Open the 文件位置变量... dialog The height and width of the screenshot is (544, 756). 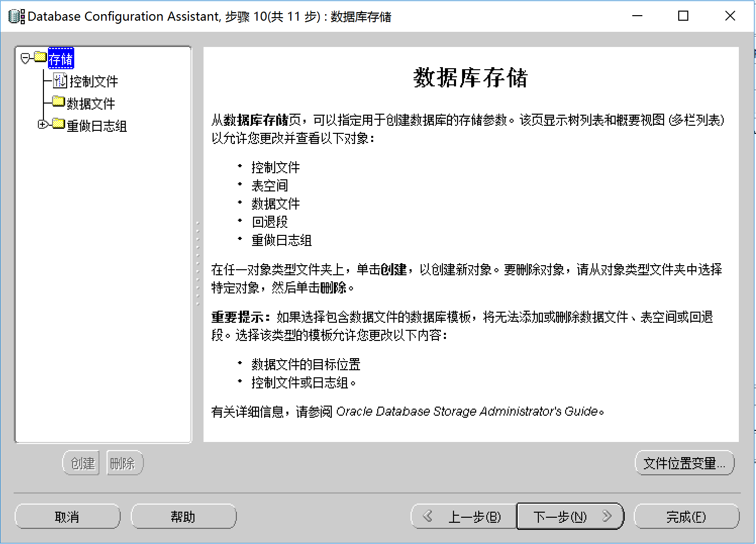(684, 463)
